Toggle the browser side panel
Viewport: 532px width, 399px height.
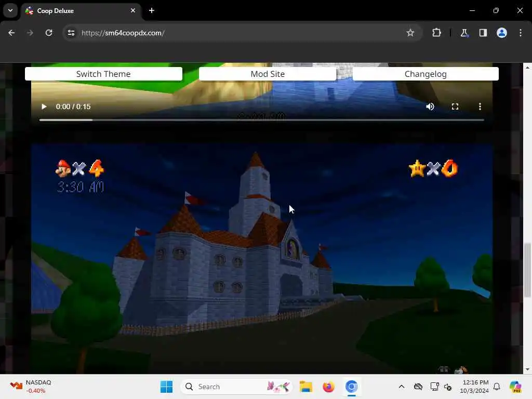click(483, 33)
